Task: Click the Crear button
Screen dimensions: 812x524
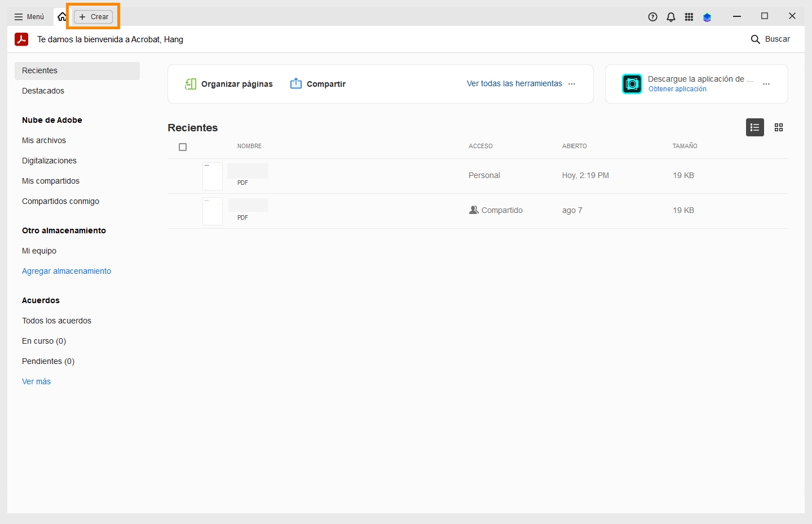Action: point(94,17)
